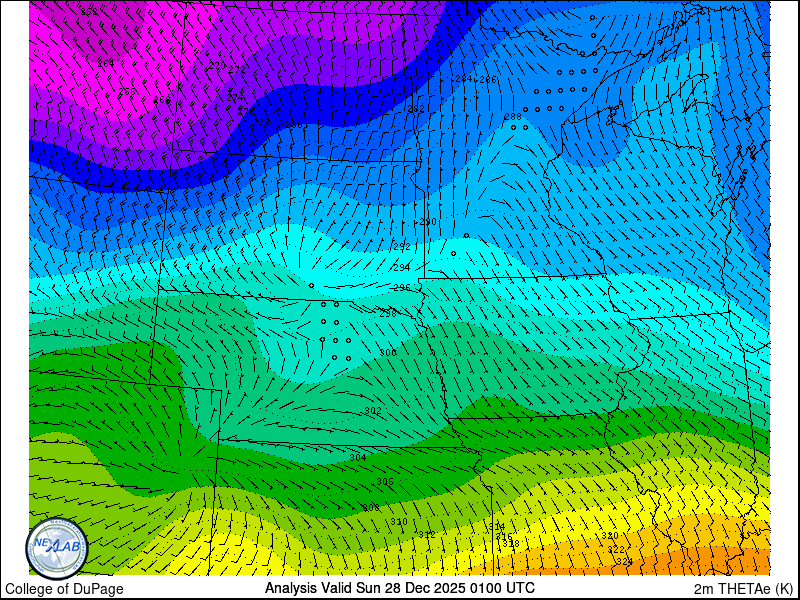Click the 262 contour label

(x=89, y=12)
